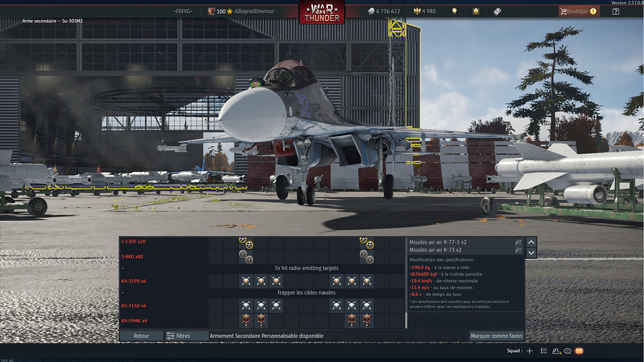Click the '-15.4 m/s' climb rate value
Image resolution: width=644 pixels, height=362 pixels.
click(x=419, y=287)
